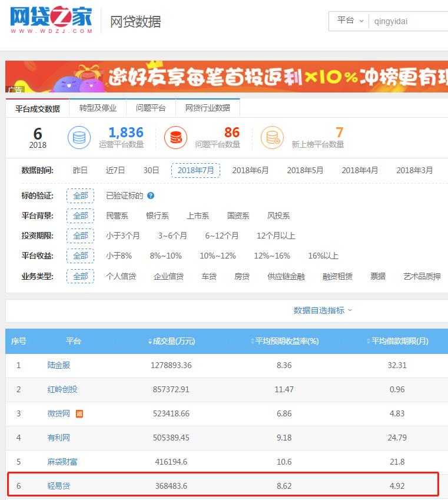Filter investment term 小于3个月

(x=123, y=236)
